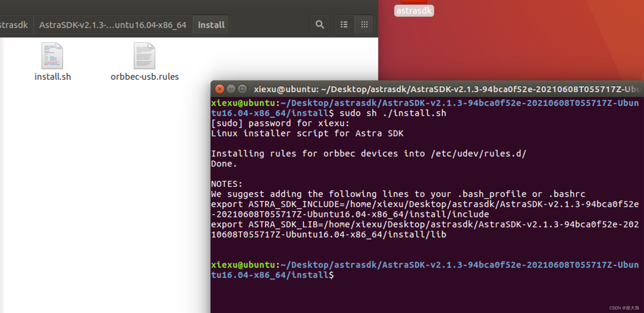Select the install.sh file label
The height and width of the screenshot is (313, 644).
[x=52, y=76]
